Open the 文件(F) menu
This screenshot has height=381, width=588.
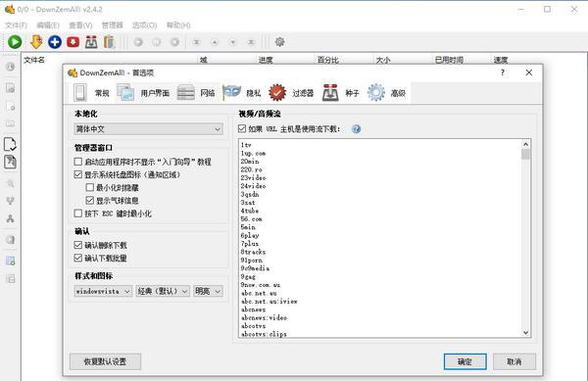coord(16,25)
